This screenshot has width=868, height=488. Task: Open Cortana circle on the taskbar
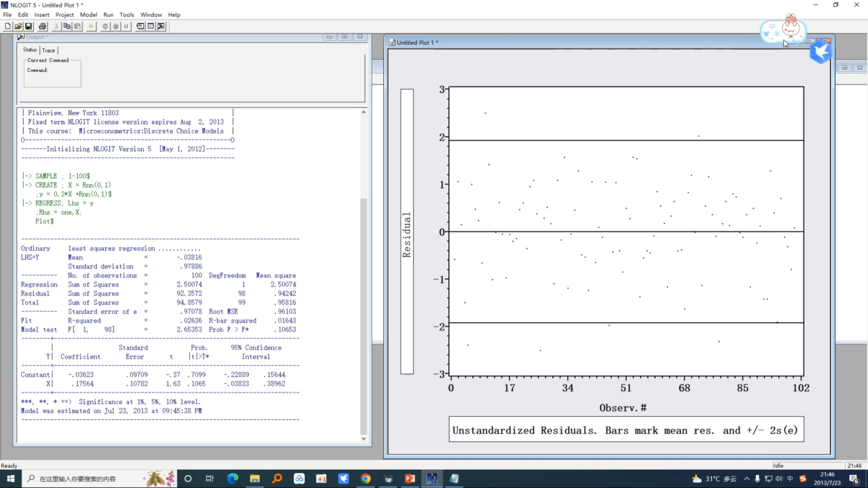tap(188, 479)
